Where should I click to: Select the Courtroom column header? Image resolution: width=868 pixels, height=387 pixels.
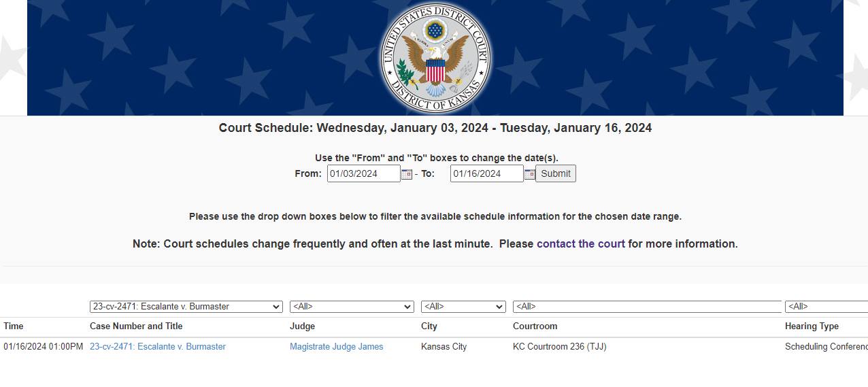pos(535,326)
